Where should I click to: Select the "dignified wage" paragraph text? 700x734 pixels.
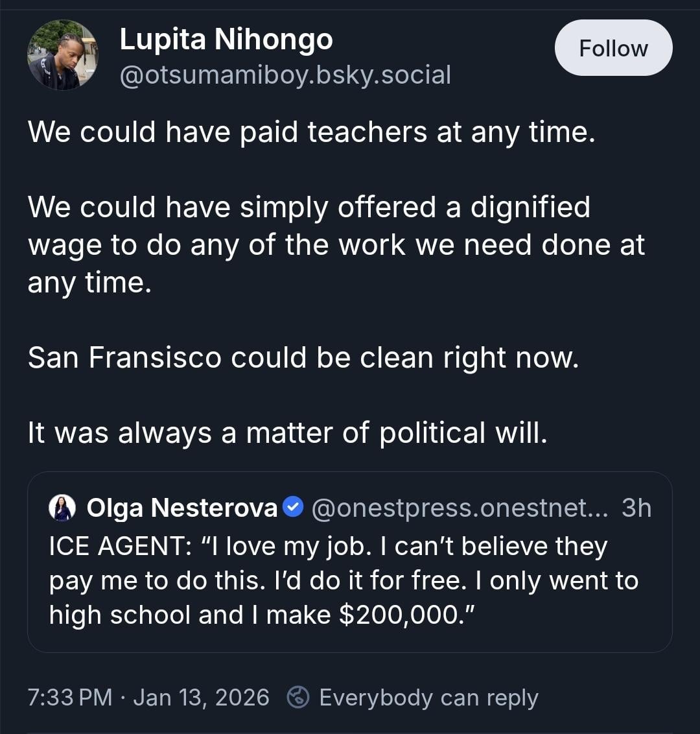336,245
